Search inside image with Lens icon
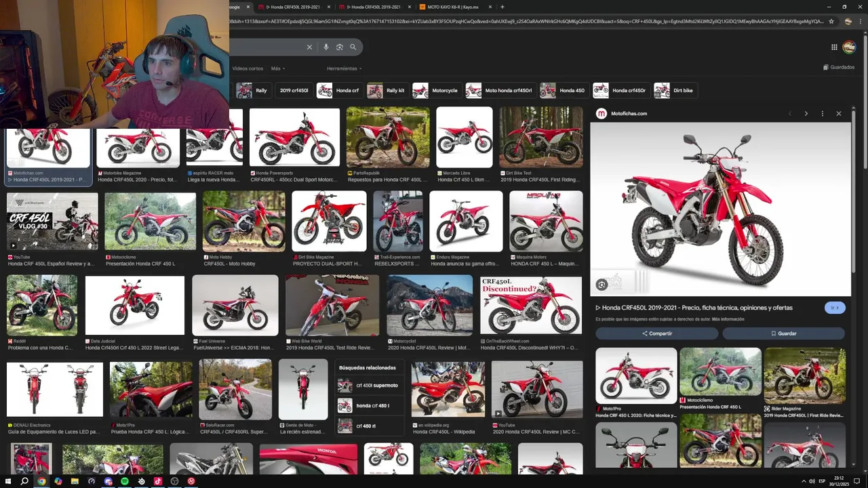This screenshot has height=488, width=868. [x=601, y=285]
